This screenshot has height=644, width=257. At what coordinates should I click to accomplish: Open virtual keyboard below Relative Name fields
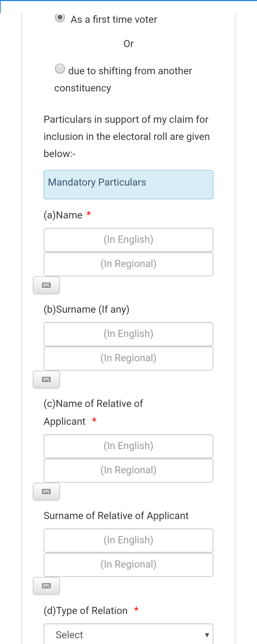pos(46,492)
